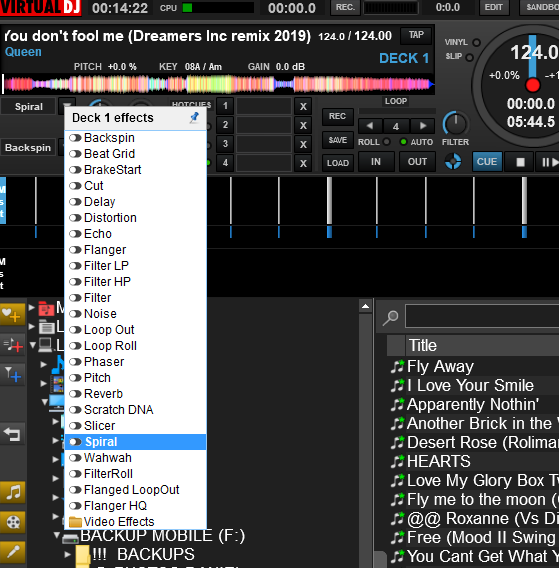The height and width of the screenshot is (568, 559).
Task: Set loop OUT point
Action: tap(417, 162)
